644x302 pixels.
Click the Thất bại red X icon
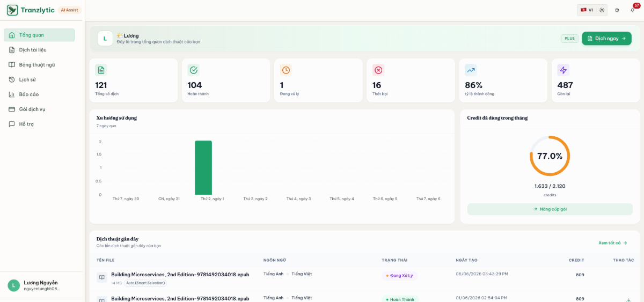click(378, 70)
